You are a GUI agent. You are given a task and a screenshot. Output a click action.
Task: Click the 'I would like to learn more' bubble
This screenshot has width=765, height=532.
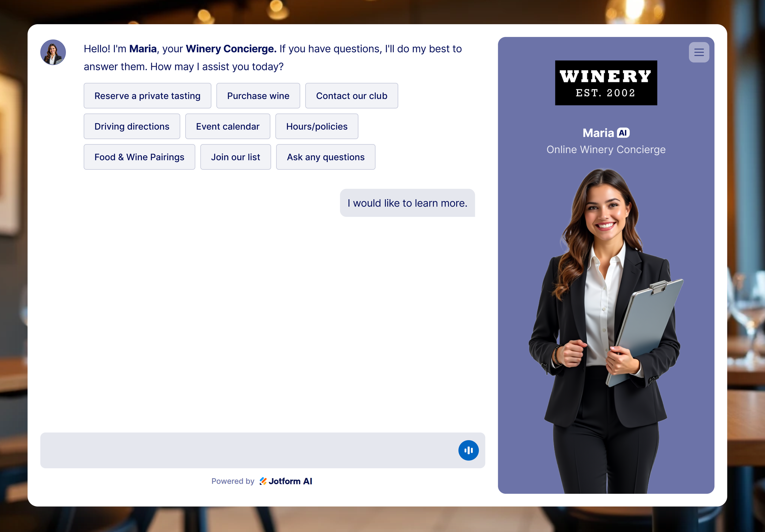click(407, 203)
